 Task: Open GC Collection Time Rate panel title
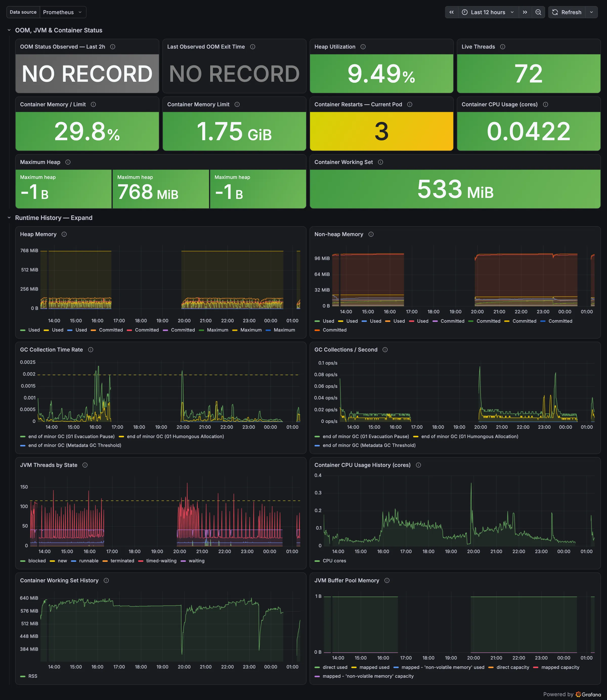coord(52,349)
